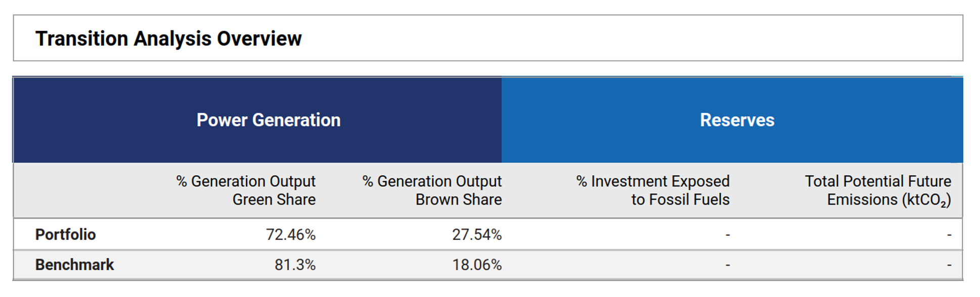Viewport: 980px width, 297px height.
Task: Select the Benchmark row label
Action: click(x=74, y=265)
